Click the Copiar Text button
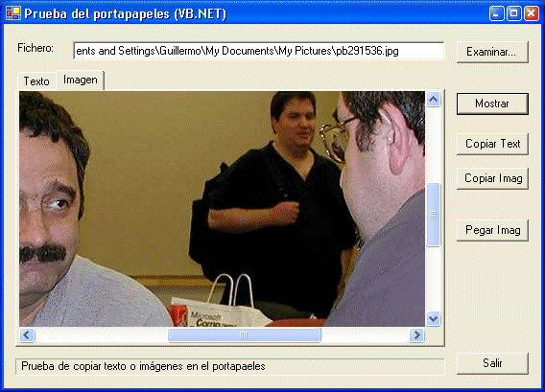 [492, 144]
